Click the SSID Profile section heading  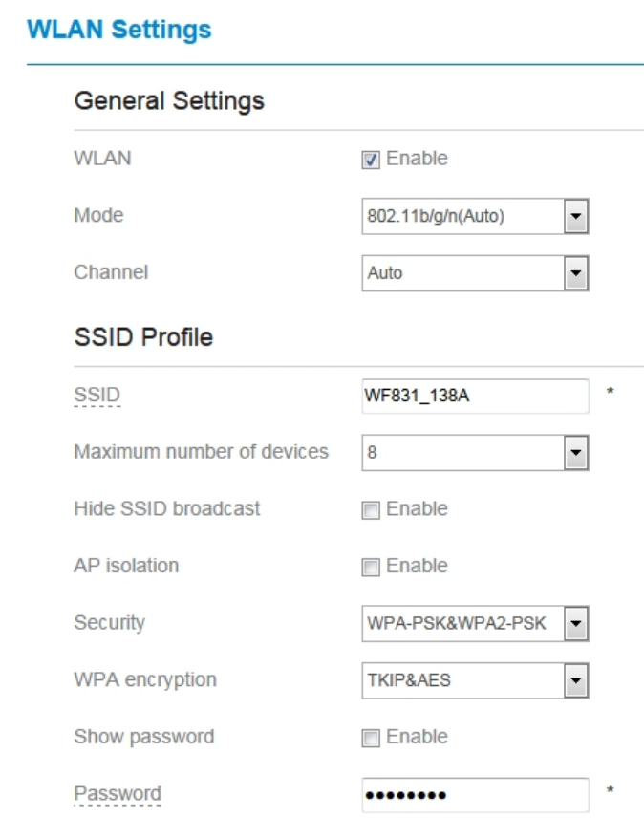tap(143, 337)
